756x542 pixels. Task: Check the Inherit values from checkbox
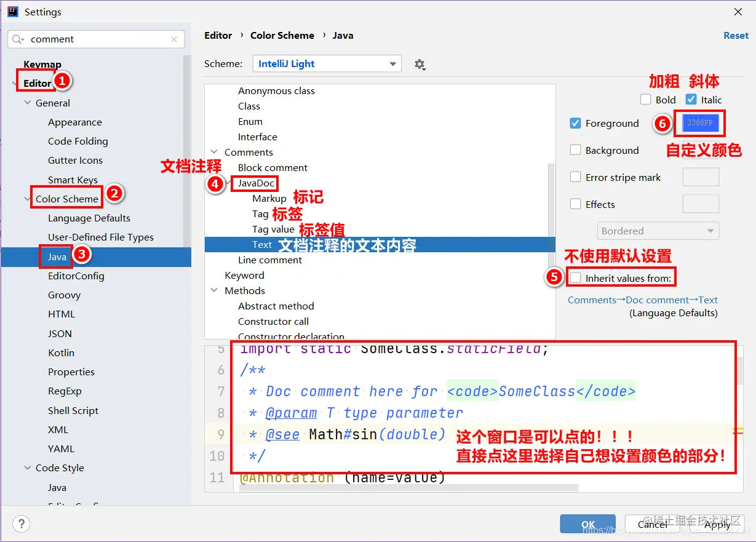(x=575, y=278)
